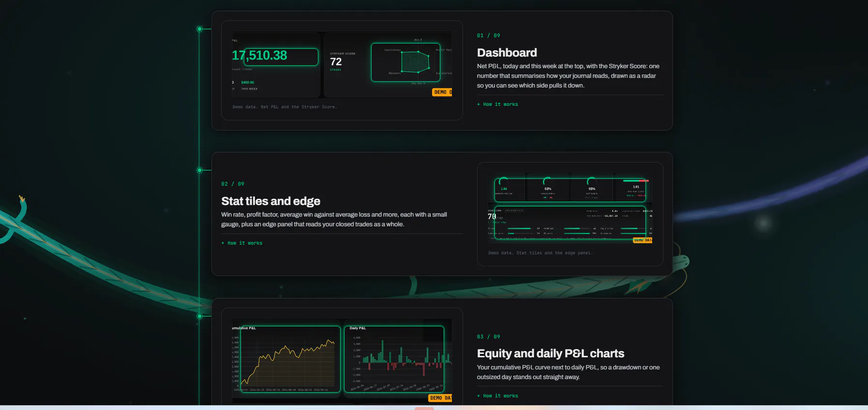Screen dimensions: 868x410
Task: Click the 17,510.38 net P&L value
Action: (260, 56)
